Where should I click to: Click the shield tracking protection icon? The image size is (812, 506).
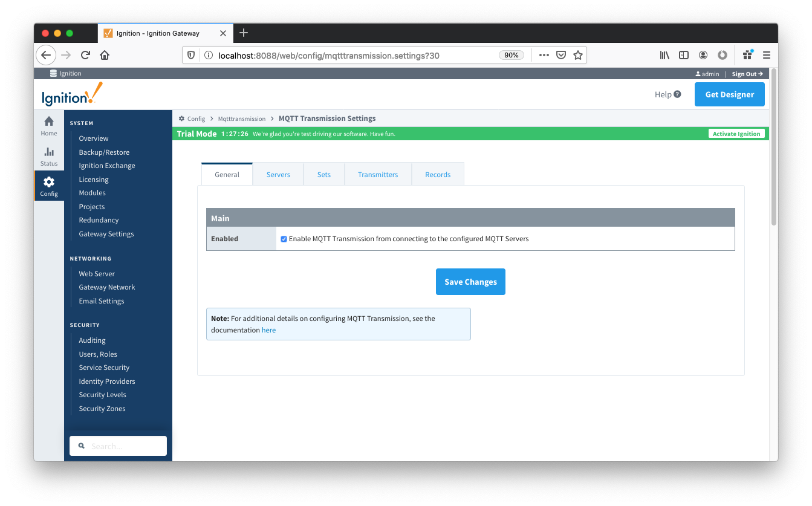(191, 55)
